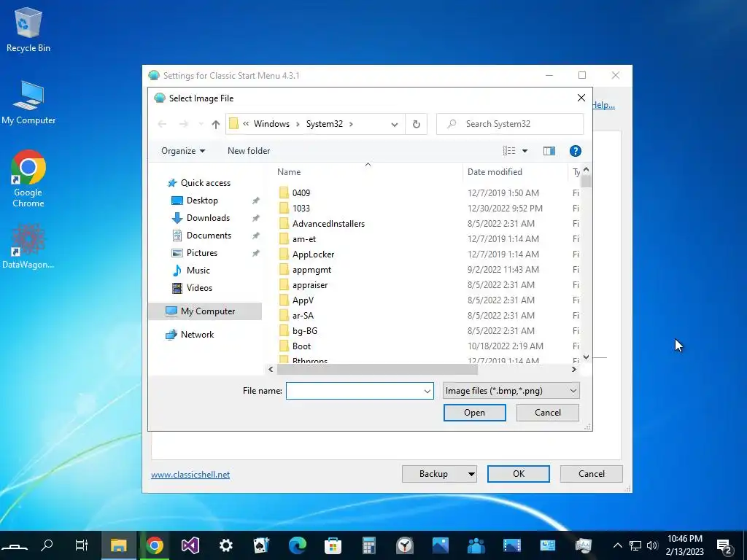Select the Boot folder
The image size is (747, 560).
pos(301,346)
